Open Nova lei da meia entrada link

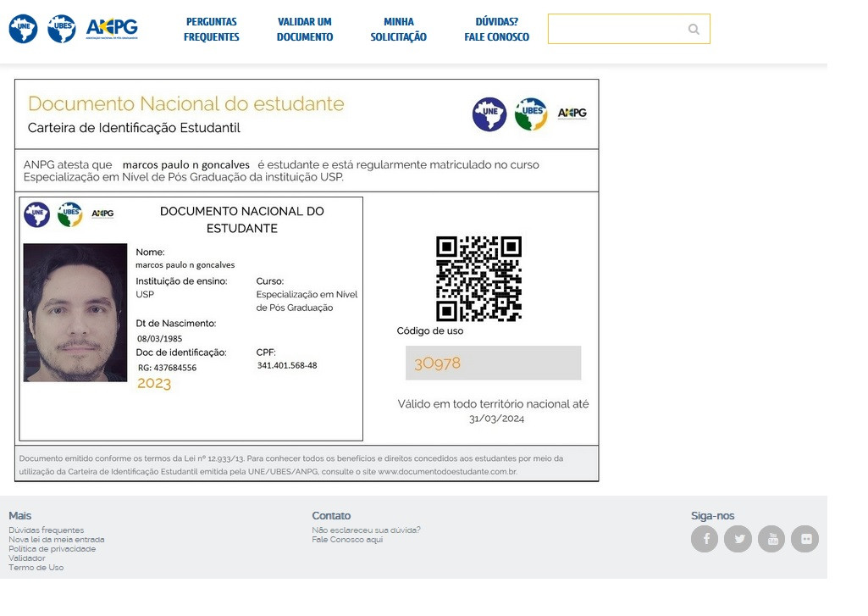(57, 540)
